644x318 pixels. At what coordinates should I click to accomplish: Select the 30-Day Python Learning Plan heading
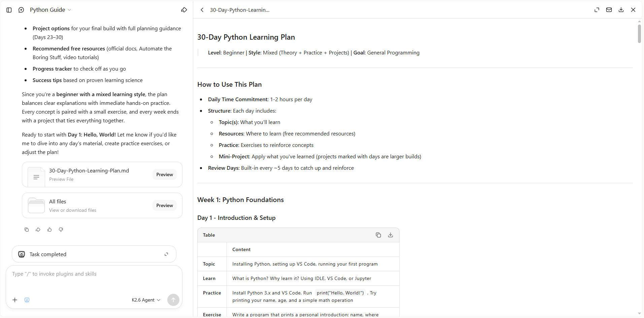pos(246,37)
